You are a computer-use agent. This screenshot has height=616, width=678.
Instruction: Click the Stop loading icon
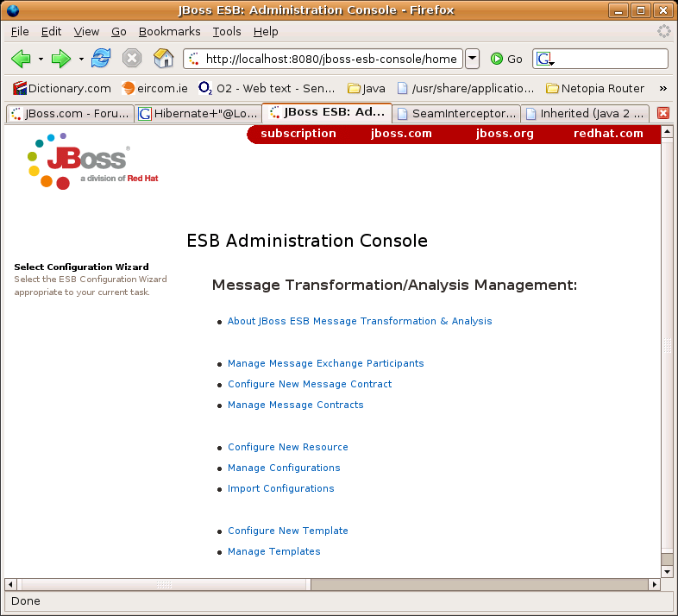coord(132,59)
